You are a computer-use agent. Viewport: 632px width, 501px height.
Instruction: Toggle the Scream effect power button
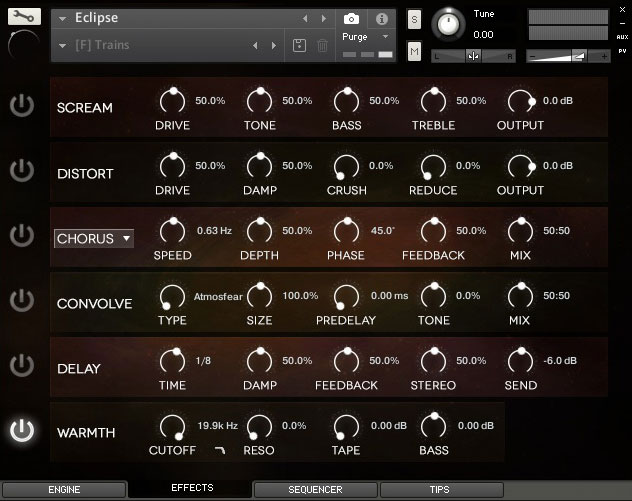pyautogui.click(x=21, y=106)
